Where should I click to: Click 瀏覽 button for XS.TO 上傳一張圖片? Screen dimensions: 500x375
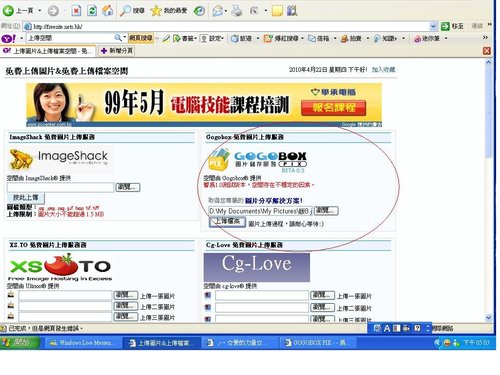coord(126,295)
